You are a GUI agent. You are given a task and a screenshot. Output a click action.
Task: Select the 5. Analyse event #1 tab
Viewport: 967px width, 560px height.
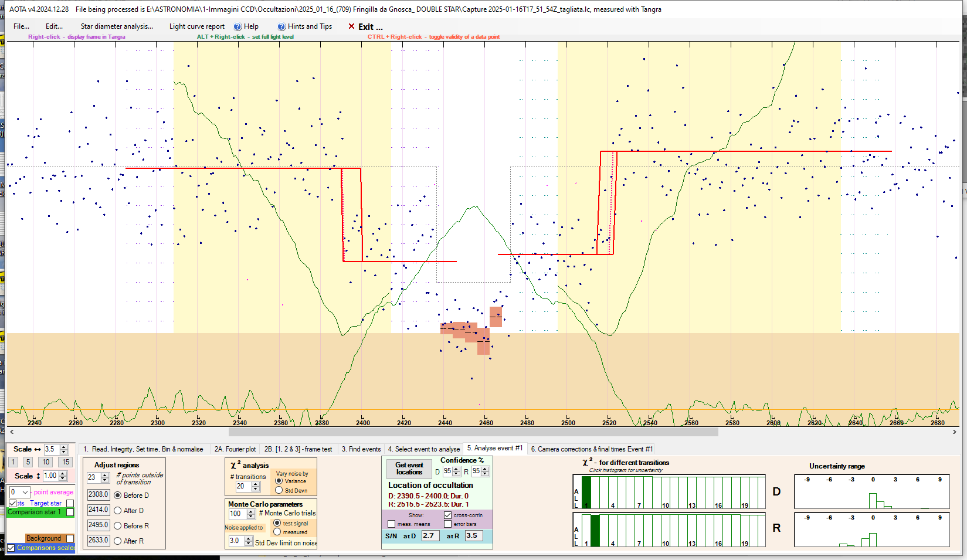point(495,448)
